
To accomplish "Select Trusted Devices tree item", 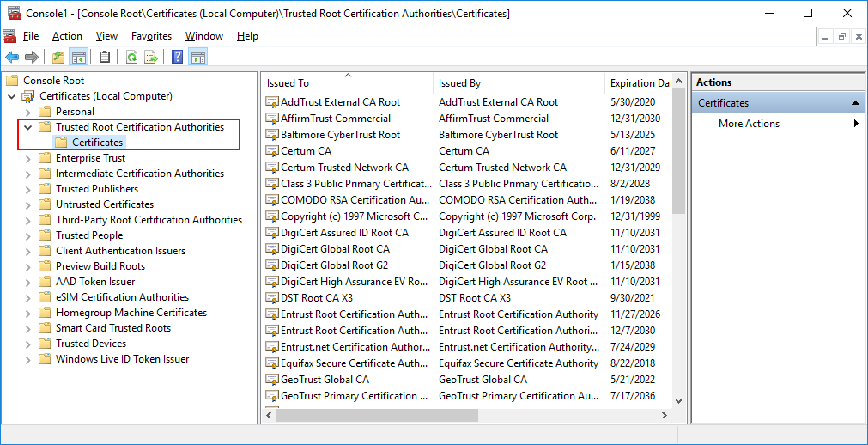I will [91, 344].
